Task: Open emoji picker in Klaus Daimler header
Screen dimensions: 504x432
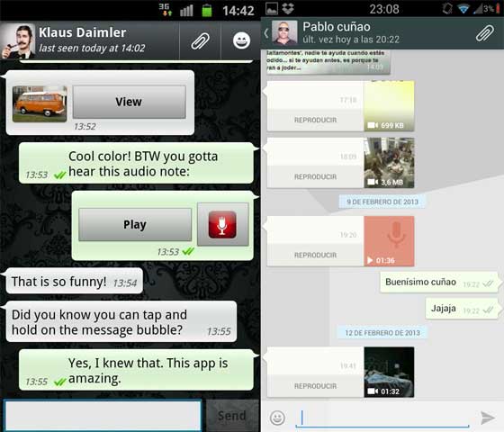Action: pyautogui.click(x=241, y=40)
